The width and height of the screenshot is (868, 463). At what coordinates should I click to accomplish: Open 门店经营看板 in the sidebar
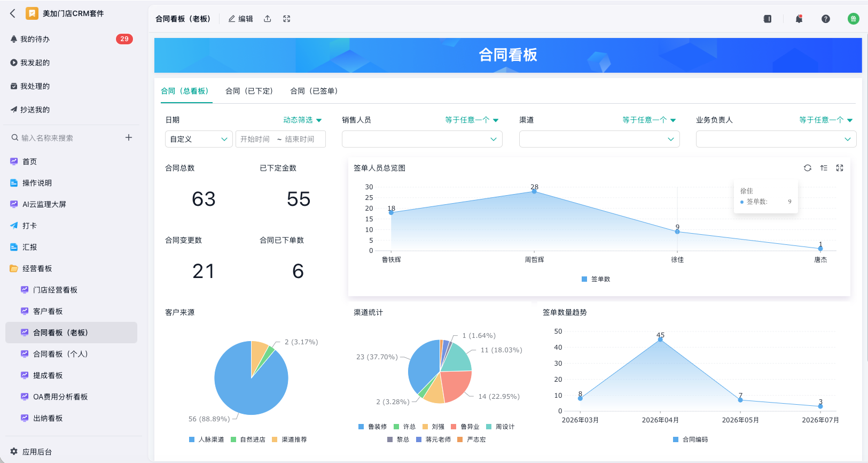point(72,290)
